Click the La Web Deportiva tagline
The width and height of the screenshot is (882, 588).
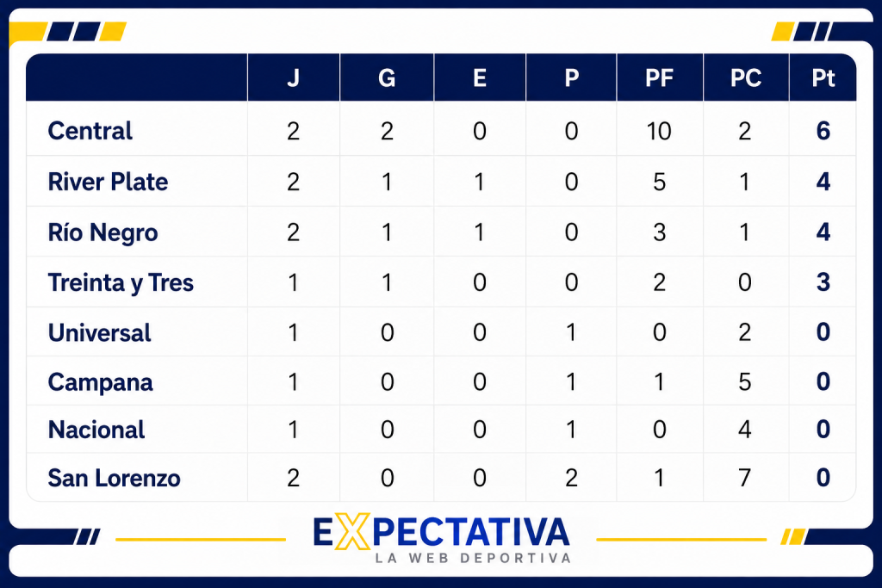[x=473, y=558]
